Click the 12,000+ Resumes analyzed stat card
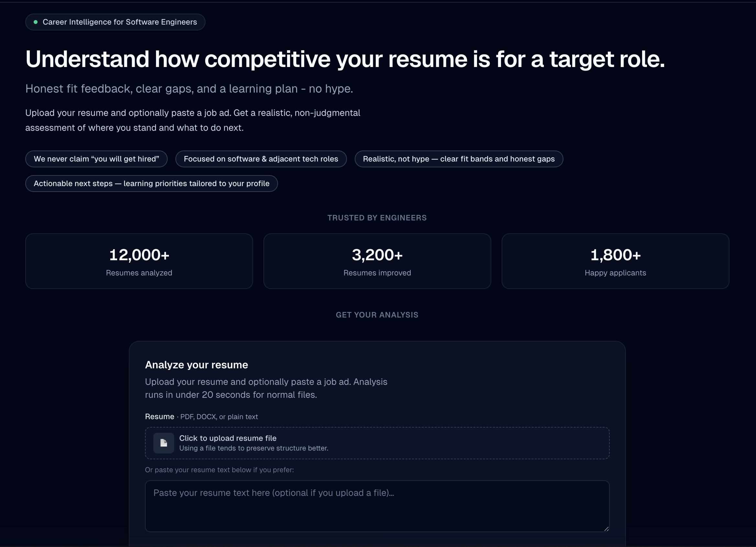 pos(139,261)
